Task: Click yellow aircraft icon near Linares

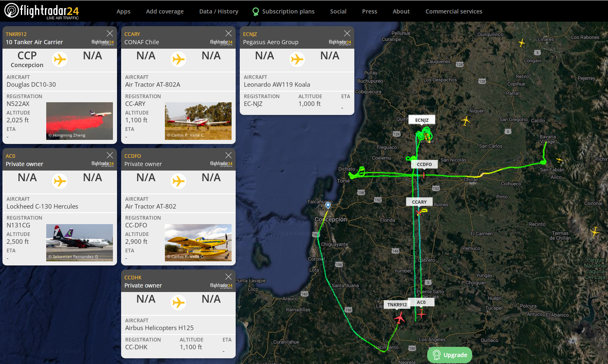Action: tap(522, 43)
